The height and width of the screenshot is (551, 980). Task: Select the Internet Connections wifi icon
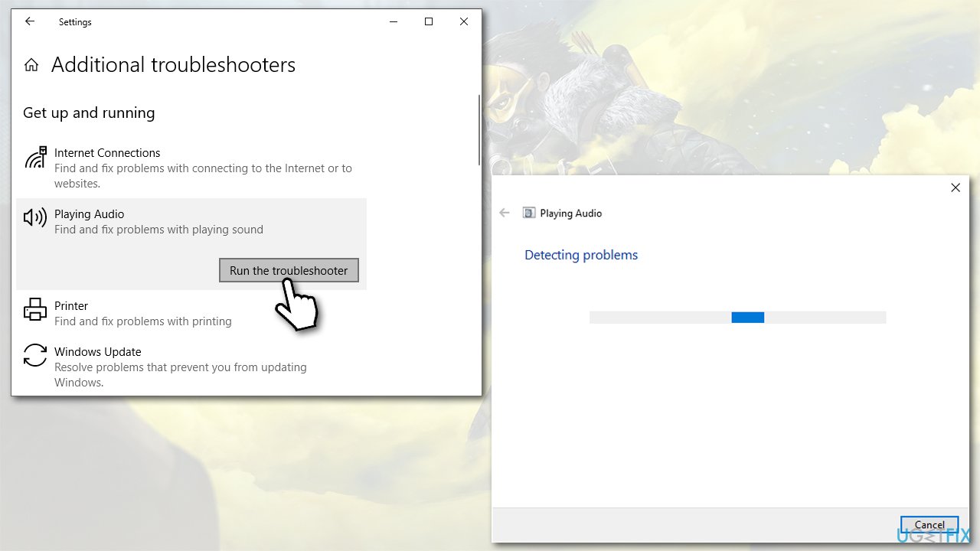tap(35, 158)
